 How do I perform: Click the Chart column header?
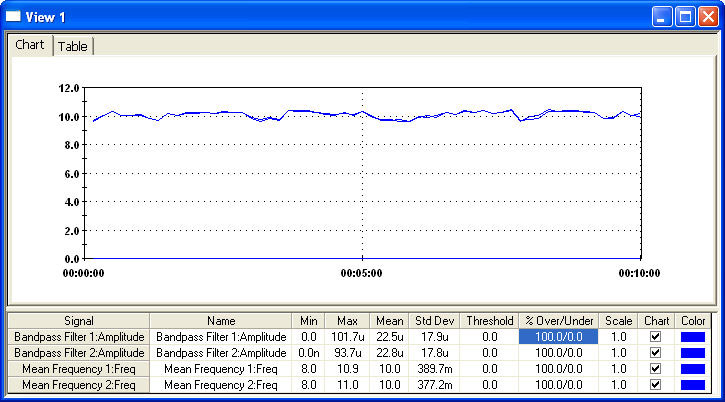point(656,321)
